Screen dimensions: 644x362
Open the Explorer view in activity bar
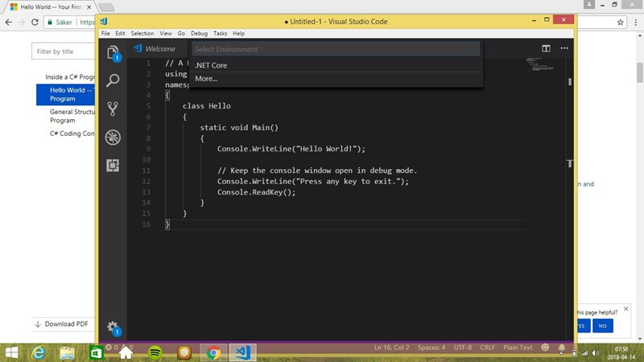click(x=113, y=52)
